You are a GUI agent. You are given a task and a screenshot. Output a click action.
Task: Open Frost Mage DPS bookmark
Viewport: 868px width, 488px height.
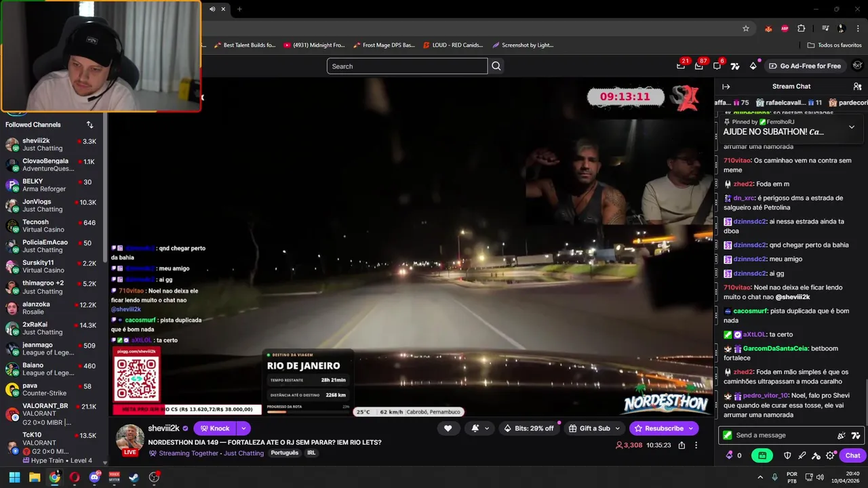[384, 45]
